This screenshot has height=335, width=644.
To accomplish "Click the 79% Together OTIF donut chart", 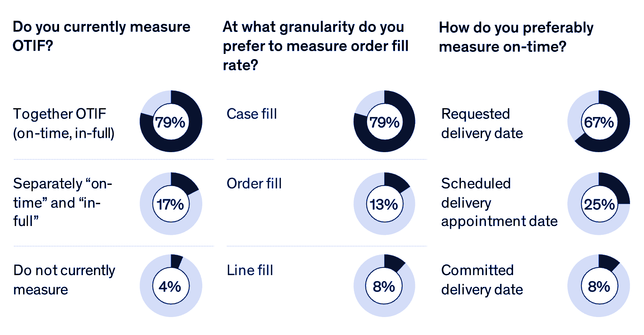I will [x=171, y=121].
